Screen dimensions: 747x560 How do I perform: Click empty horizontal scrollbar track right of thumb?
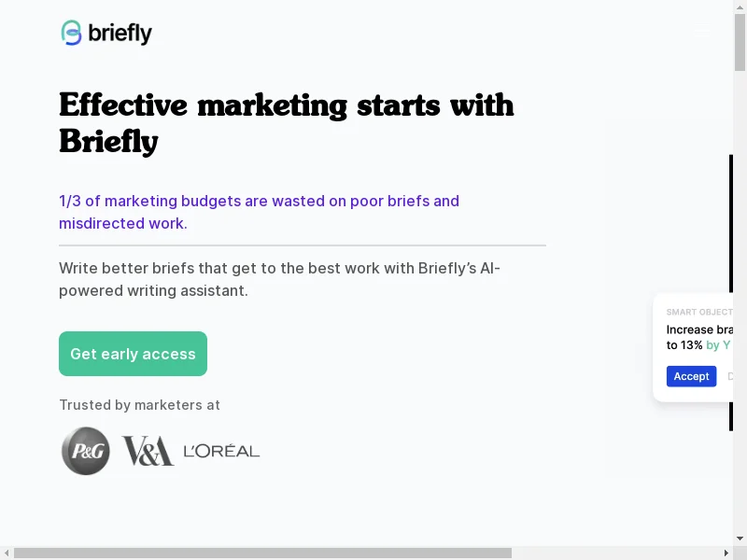pos(616,553)
